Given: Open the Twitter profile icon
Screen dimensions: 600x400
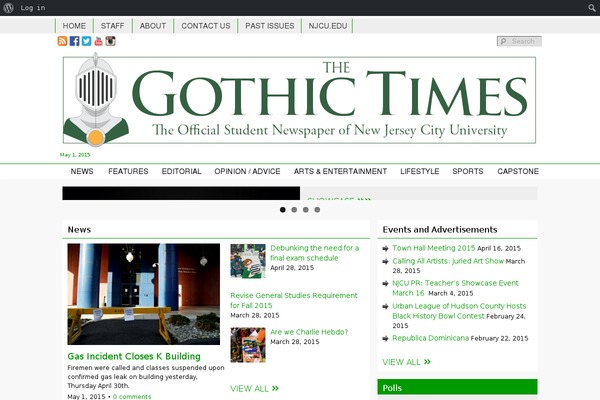Looking at the screenshot, I should [x=86, y=41].
